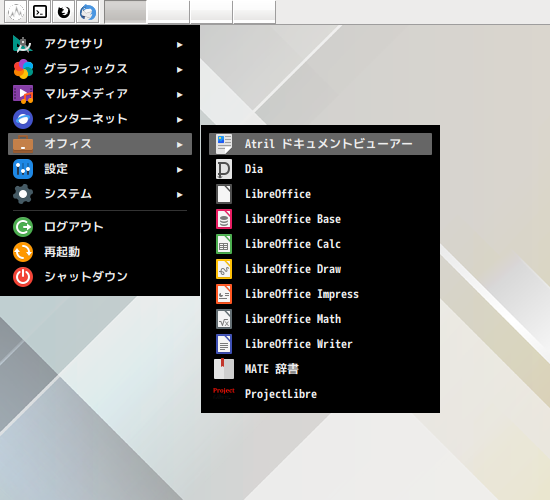Click the オフィス submenu arrow

pos(180,145)
